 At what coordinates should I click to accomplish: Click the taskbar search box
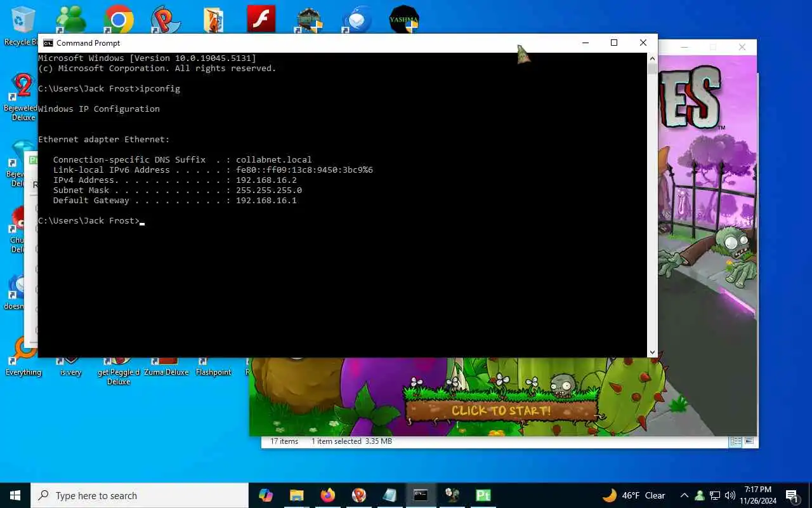pos(140,495)
